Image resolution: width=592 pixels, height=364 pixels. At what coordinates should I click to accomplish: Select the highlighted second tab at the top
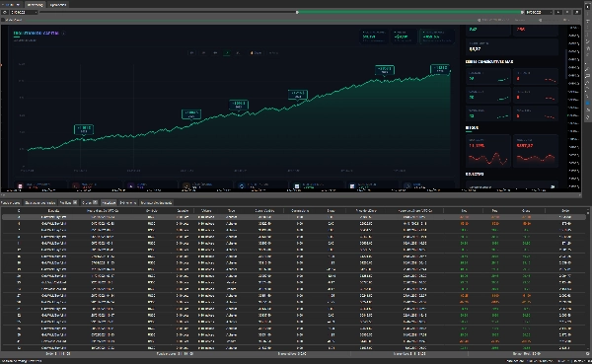tap(35, 5)
